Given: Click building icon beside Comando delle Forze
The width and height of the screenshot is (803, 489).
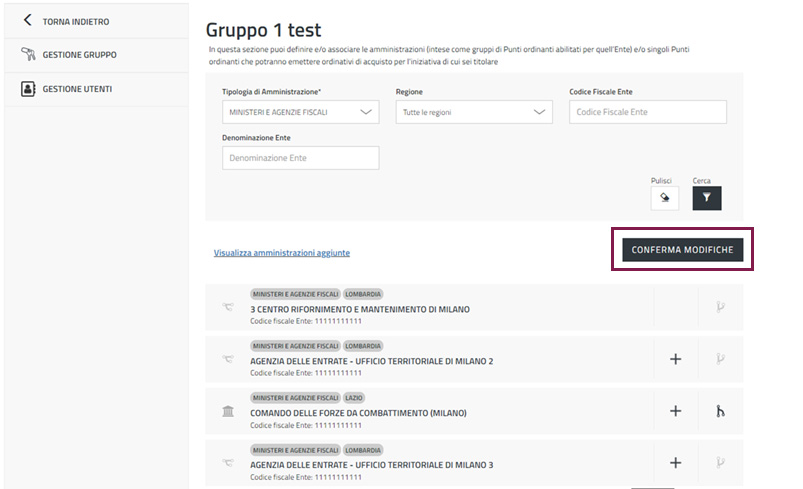Looking at the screenshot, I should [228, 411].
